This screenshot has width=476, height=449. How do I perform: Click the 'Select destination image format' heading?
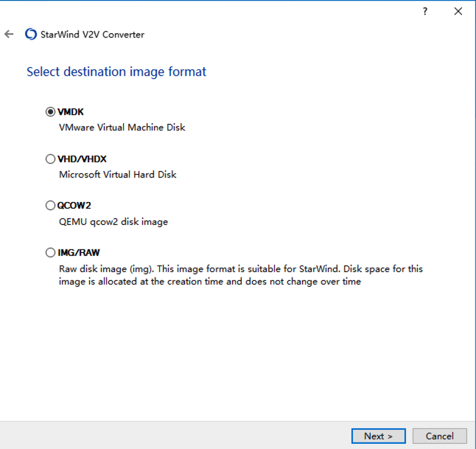116,72
